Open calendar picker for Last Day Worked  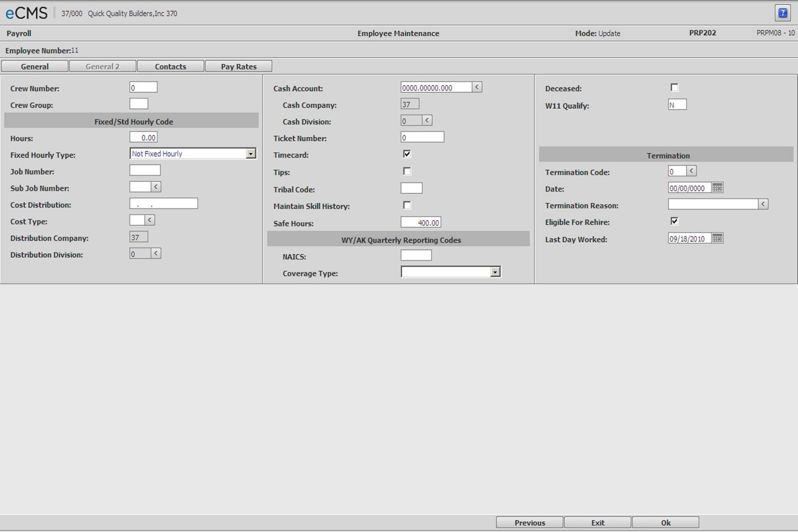(x=717, y=238)
